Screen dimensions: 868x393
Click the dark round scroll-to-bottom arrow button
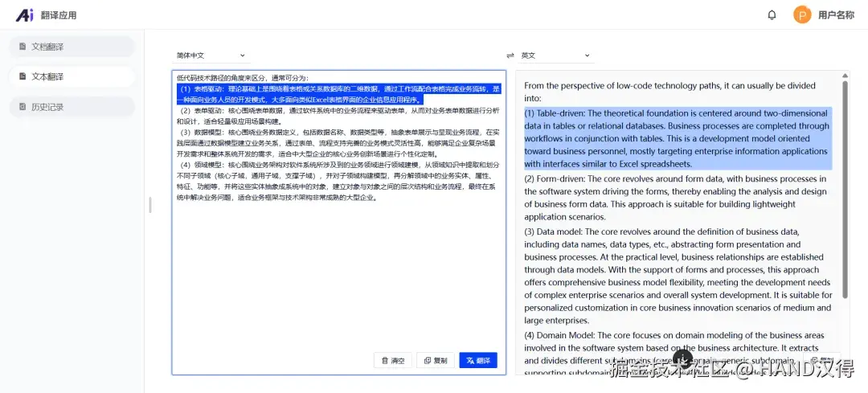[x=684, y=358]
